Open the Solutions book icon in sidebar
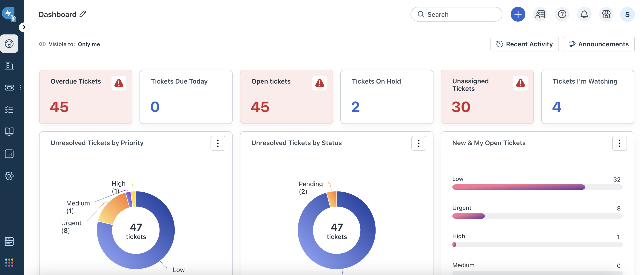Screen dimensions: 644x275 point(9,132)
